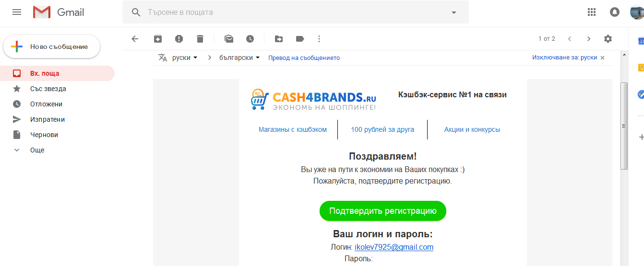Click the Gmail logo
The height and width of the screenshot is (266, 644).
(x=59, y=12)
